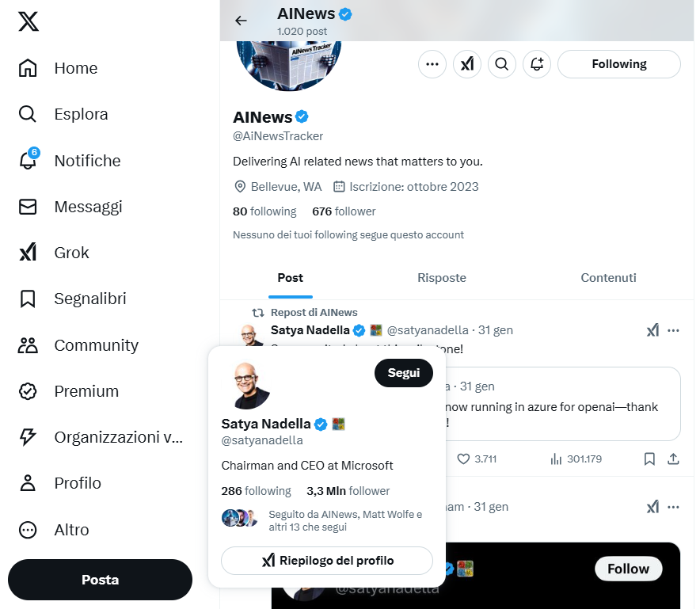This screenshot has height=609, width=700.
Task: Switch to the Risposte tab
Action: (x=442, y=278)
